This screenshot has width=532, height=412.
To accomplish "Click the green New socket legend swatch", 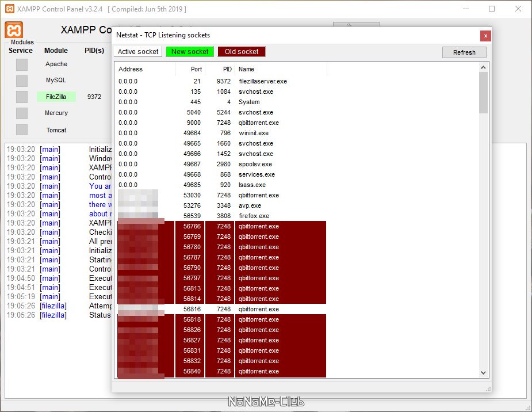I will (x=190, y=52).
